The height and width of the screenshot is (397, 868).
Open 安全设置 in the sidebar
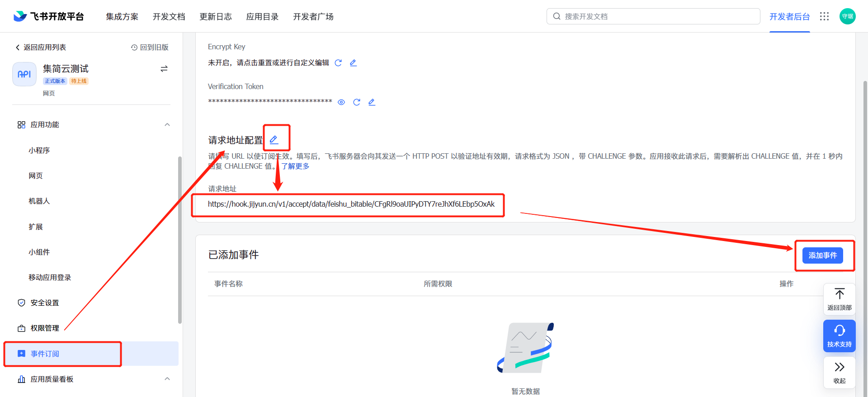[x=45, y=303]
